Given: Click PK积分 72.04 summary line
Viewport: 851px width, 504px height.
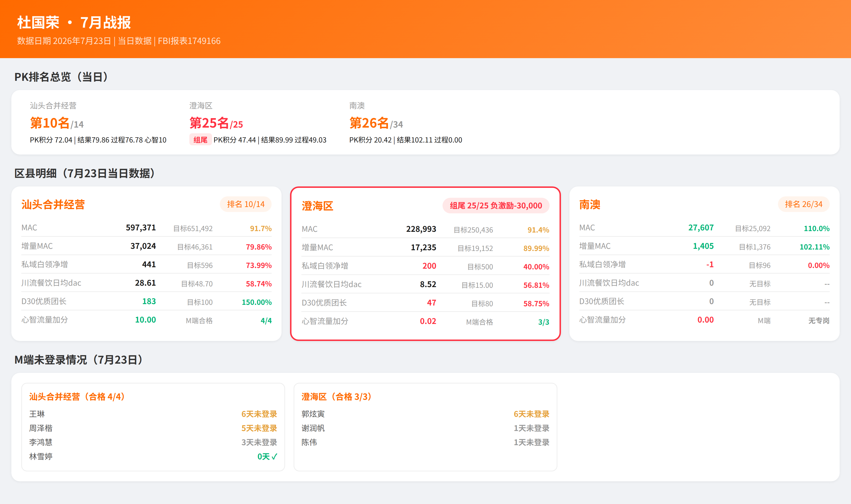Looking at the screenshot, I should [98, 140].
